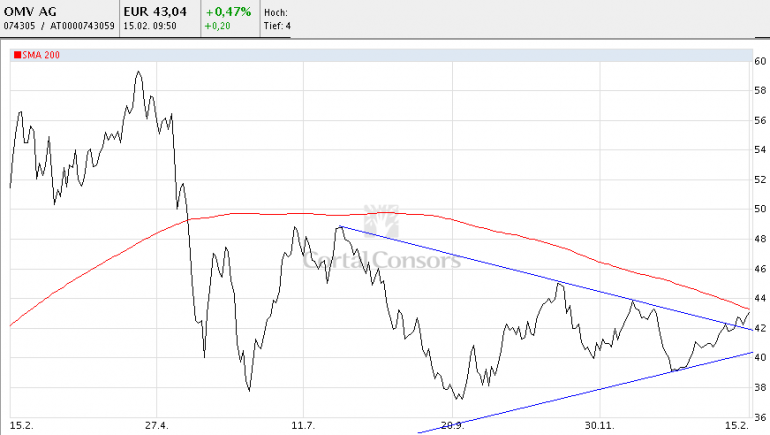
Task: Click the 46 price axis label
Action: click(x=760, y=269)
